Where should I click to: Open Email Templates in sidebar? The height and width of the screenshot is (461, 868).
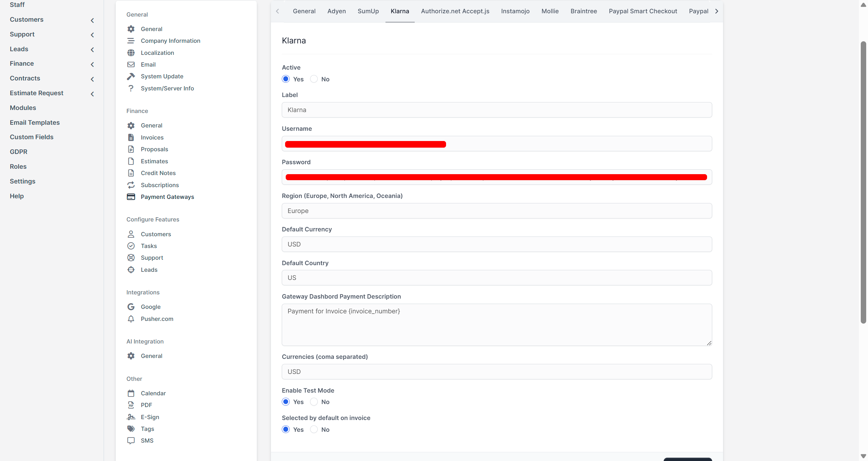(x=35, y=122)
